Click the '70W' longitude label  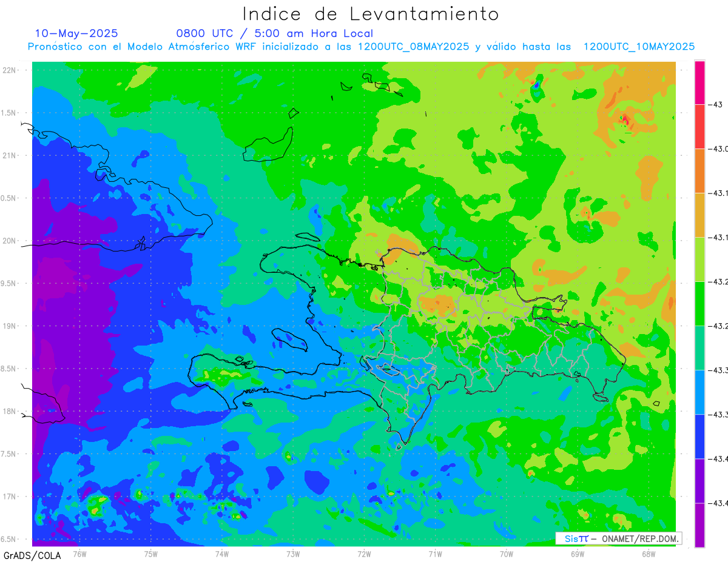[507, 554]
